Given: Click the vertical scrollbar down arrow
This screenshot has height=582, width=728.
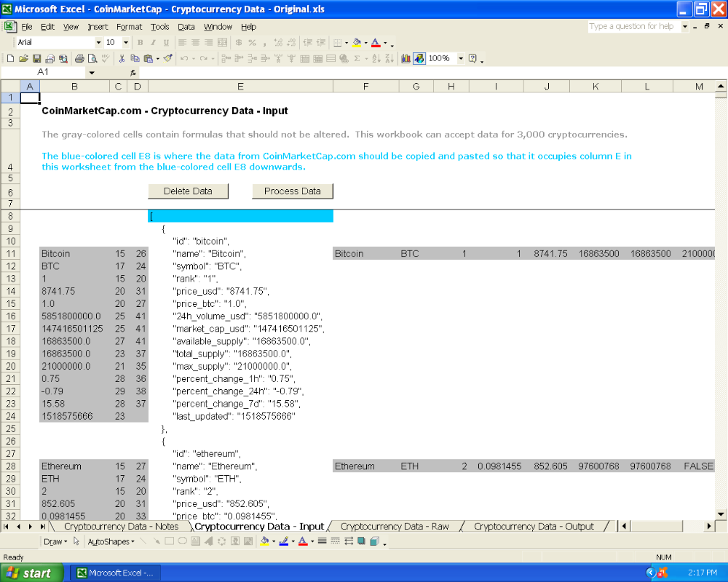Looking at the screenshot, I should pyautogui.click(x=721, y=514).
